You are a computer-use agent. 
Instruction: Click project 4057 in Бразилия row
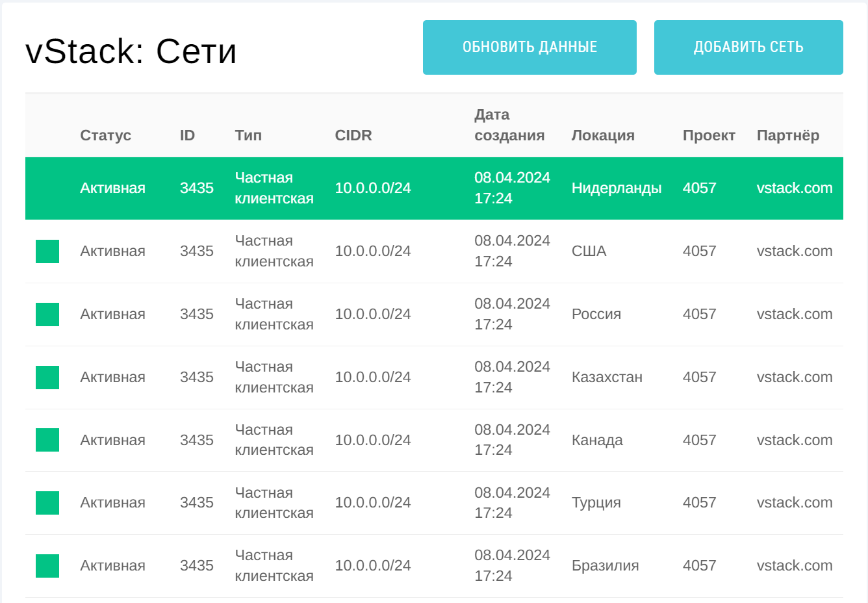point(700,566)
